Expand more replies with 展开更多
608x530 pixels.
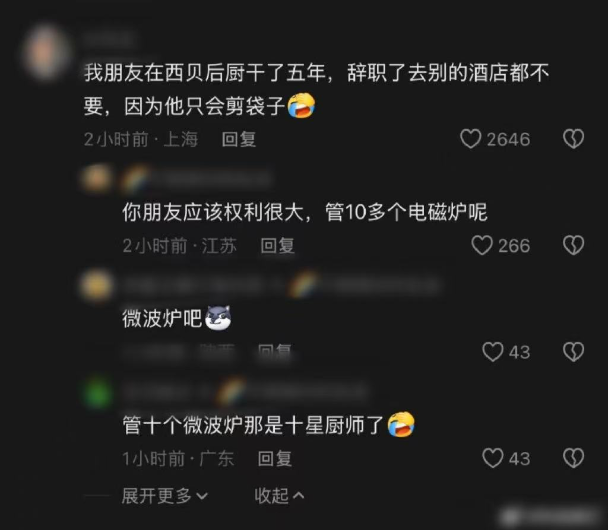tap(165, 495)
